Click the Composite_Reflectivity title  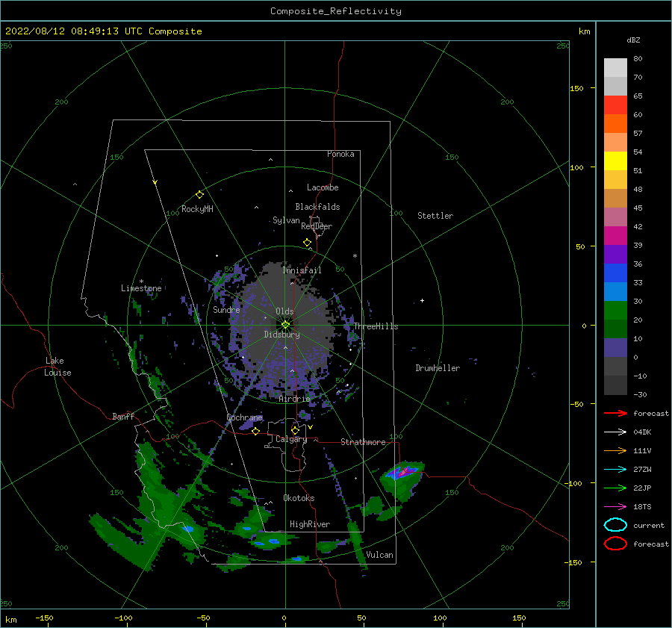(x=336, y=11)
